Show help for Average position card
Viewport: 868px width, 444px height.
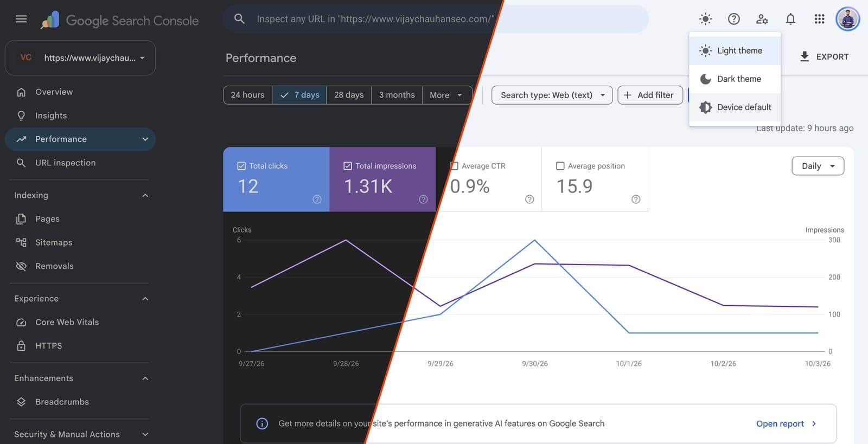point(636,200)
